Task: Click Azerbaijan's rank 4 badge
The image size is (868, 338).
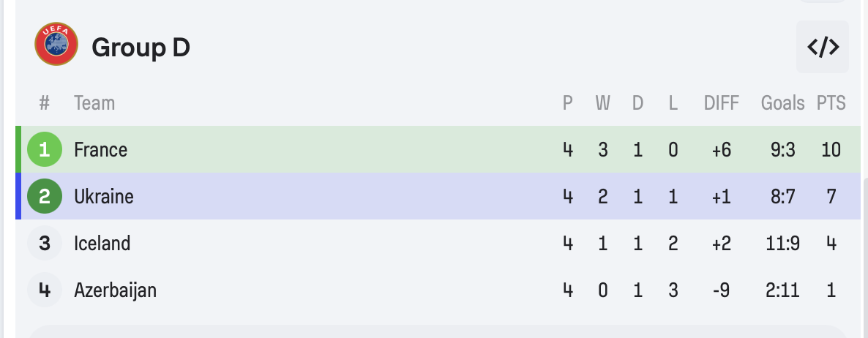Action: [45, 290]
